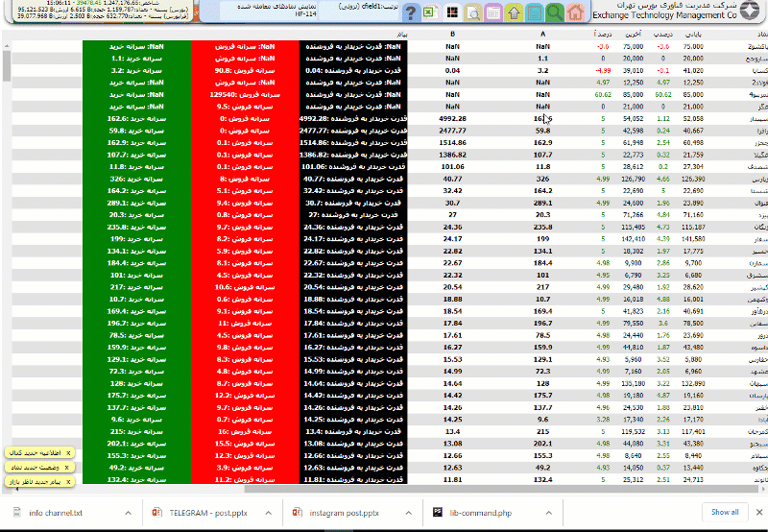Open the purple calendar table icon
Screen dimensions: 768x532
click(x=493, y=12)
